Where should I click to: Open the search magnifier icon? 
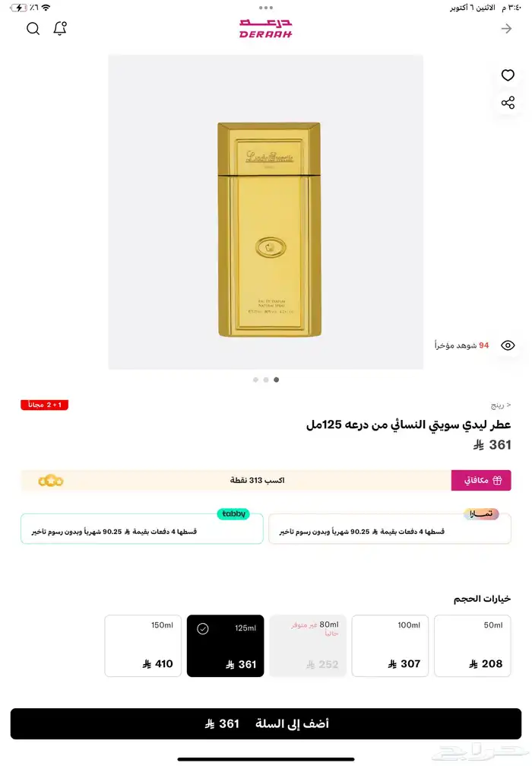click(x=33, y=29)
